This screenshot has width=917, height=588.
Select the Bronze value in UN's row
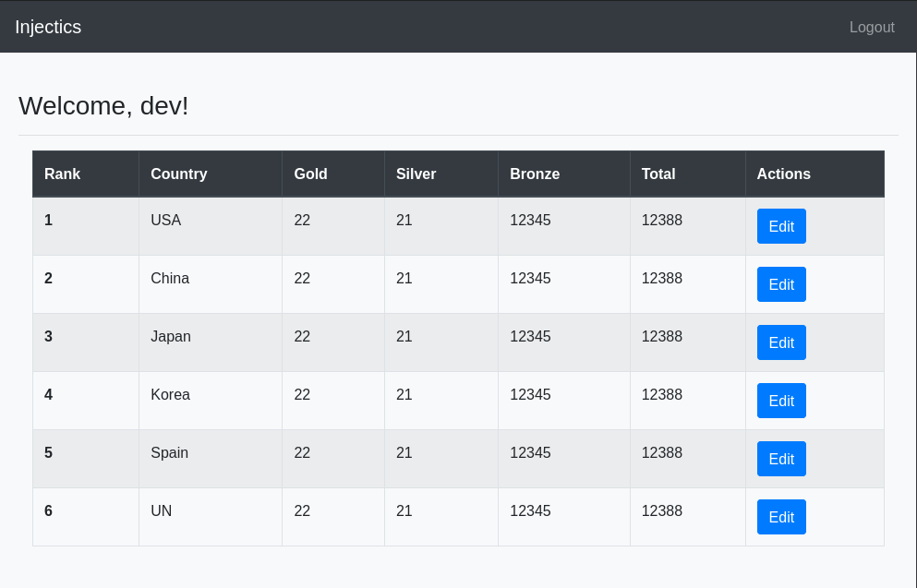coord(530,511)
